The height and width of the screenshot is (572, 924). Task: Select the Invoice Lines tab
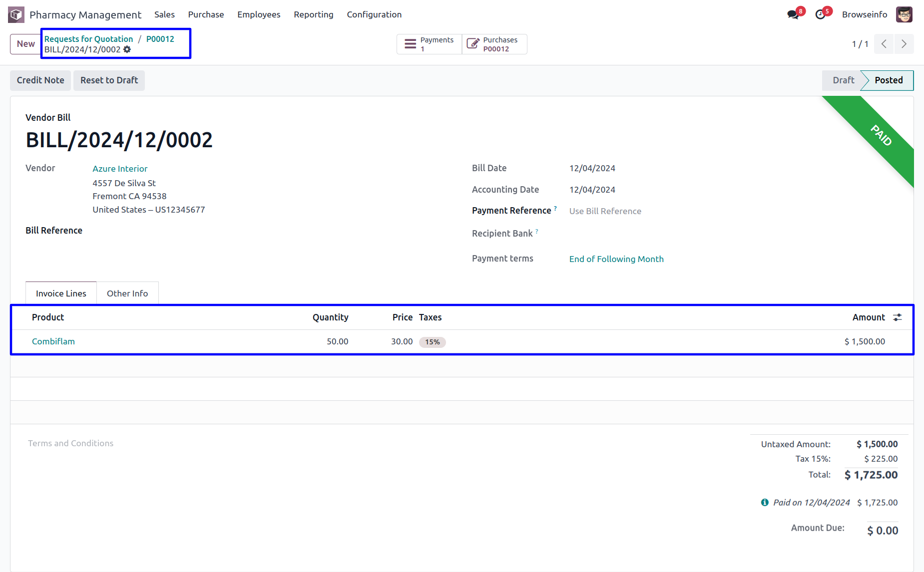tap(61, 293)
